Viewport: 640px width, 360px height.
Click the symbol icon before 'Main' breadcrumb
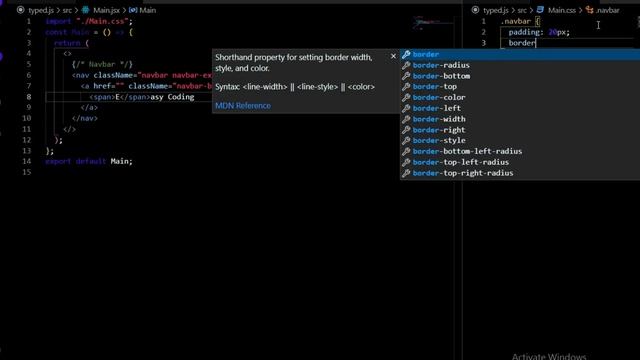point(133,10)
